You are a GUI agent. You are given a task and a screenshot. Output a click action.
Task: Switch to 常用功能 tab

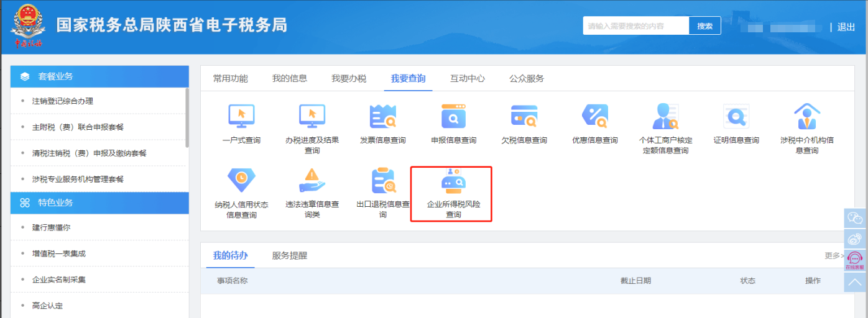pos(230,78)
